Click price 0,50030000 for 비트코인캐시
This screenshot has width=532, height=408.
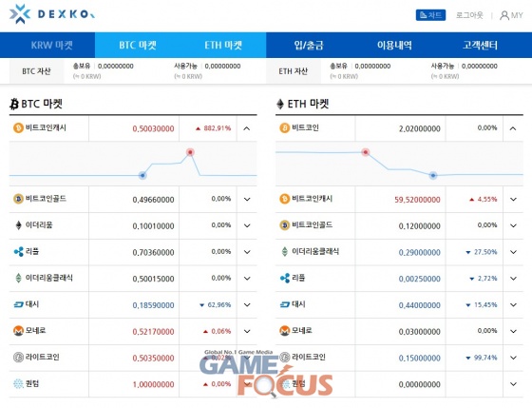153,128
